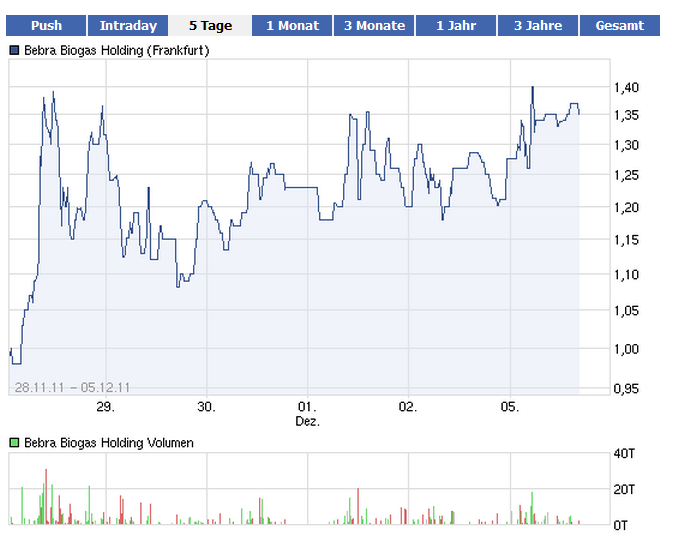Click the 40T volume axis label
674x538 pixels.
coord(624,454)
